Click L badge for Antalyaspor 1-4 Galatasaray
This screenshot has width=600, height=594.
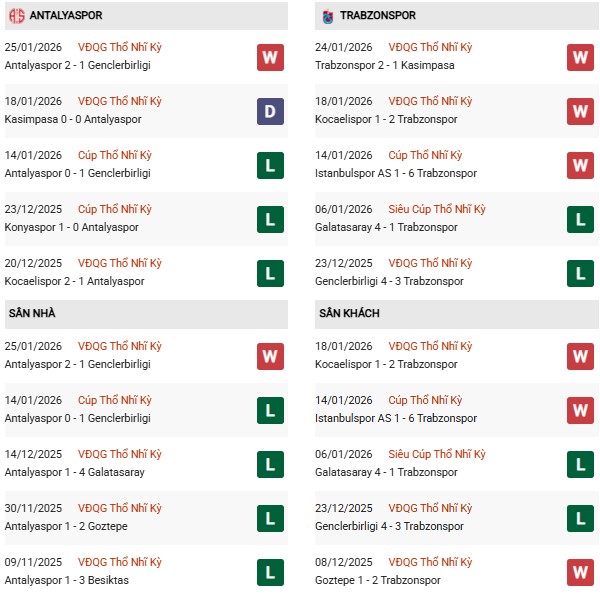tap(270, 463)
